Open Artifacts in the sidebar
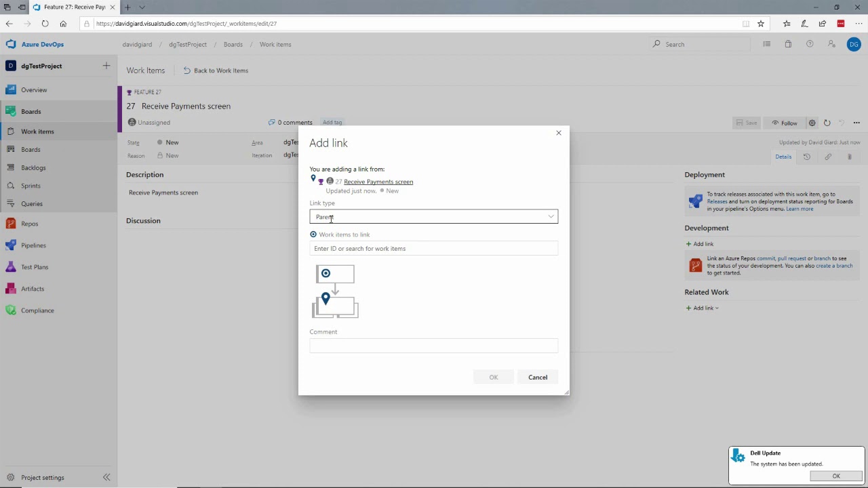Screen dimensions: 868x488 click(33, 289)
